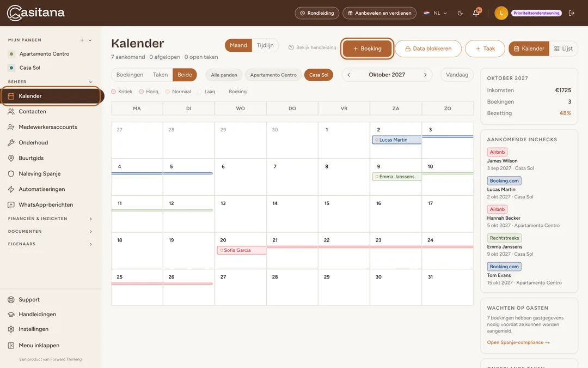
Task: Select Casa Sol under Mijn Panden
Action: (30, 68)
